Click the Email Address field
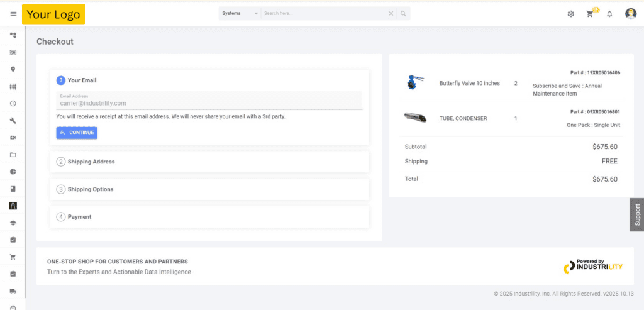The height and width of the screenshot is (310, 644). [x=209, y=102]
